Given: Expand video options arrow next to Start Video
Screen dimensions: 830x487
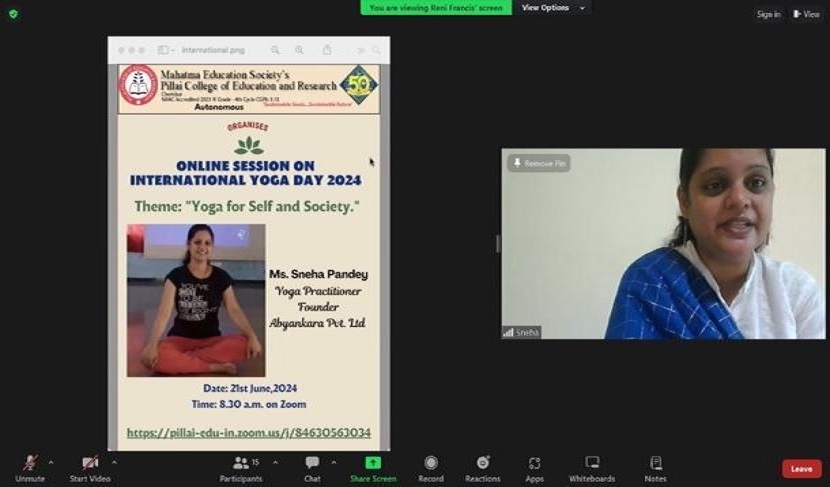Looking at the screenshot, I should point(114,463).
